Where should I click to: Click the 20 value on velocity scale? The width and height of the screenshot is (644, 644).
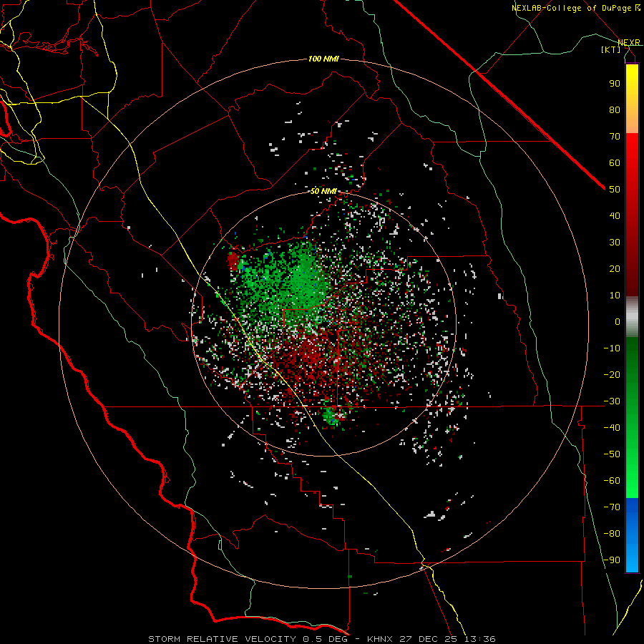tap(615, 269)
